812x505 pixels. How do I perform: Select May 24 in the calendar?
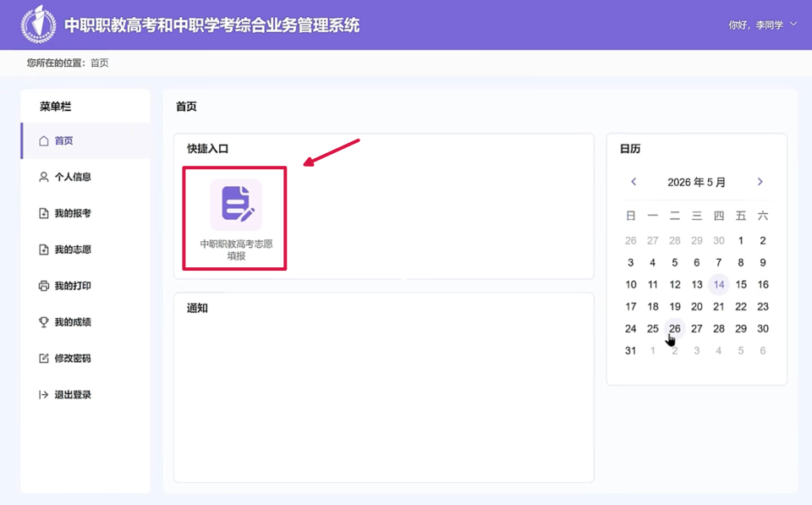[x=631, y=328]
